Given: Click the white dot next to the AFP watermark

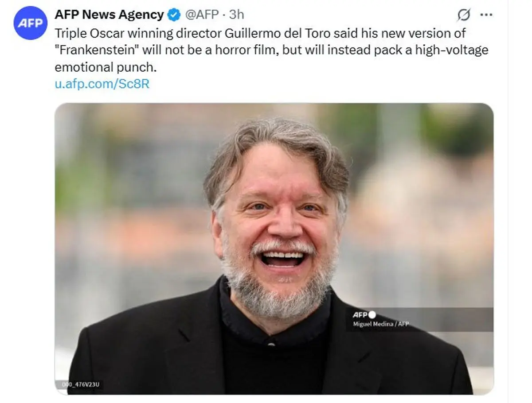Looking at the screenshot, I should (372, 315).
